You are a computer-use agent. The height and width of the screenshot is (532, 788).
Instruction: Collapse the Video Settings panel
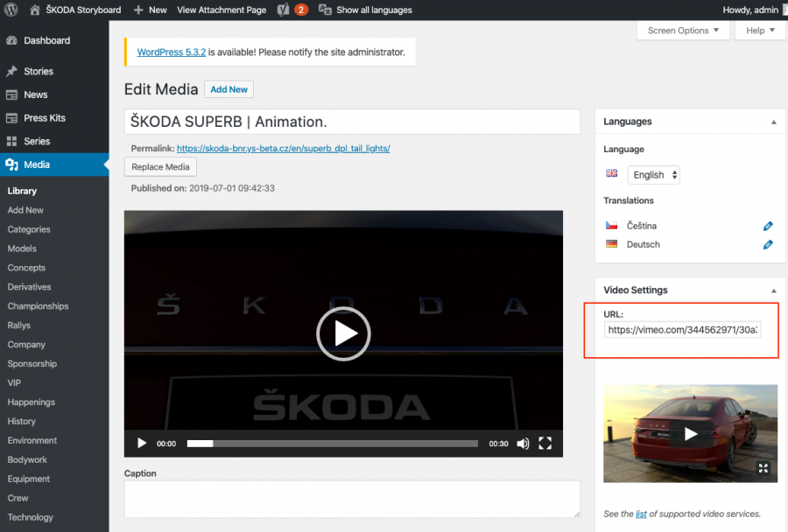[x=774, y=290]
